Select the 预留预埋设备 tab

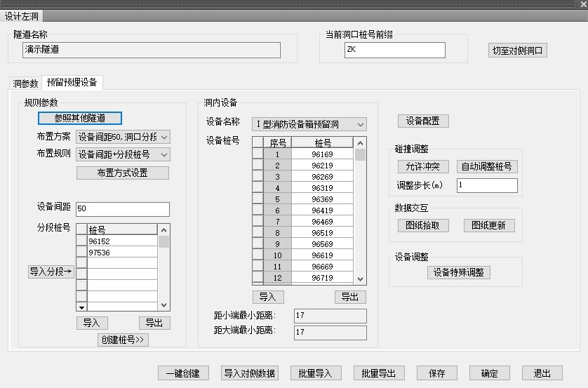(72, 83)
